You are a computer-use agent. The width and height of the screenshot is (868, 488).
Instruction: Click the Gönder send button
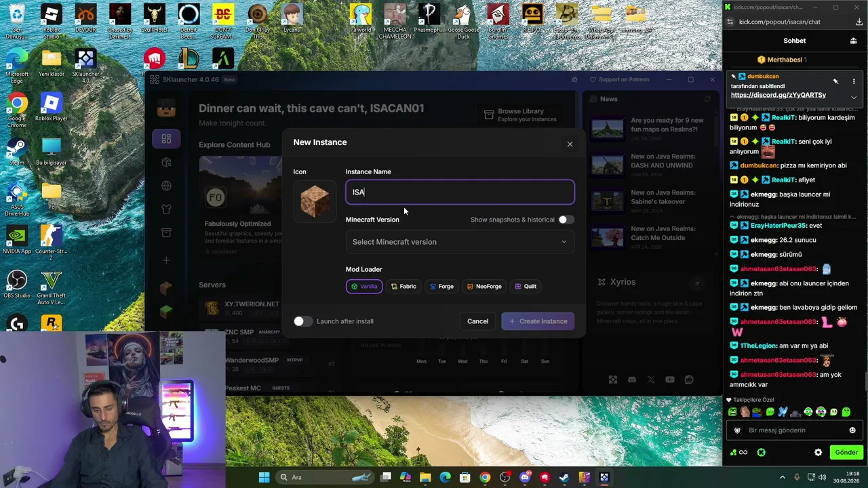coord(846,452)
